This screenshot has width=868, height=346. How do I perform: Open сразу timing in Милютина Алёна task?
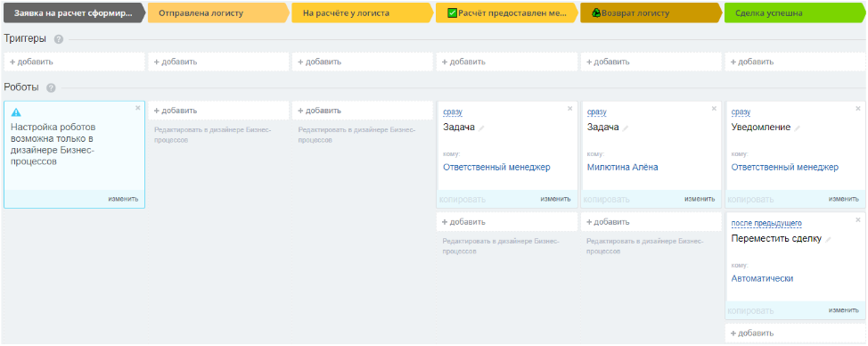(597, 111)
